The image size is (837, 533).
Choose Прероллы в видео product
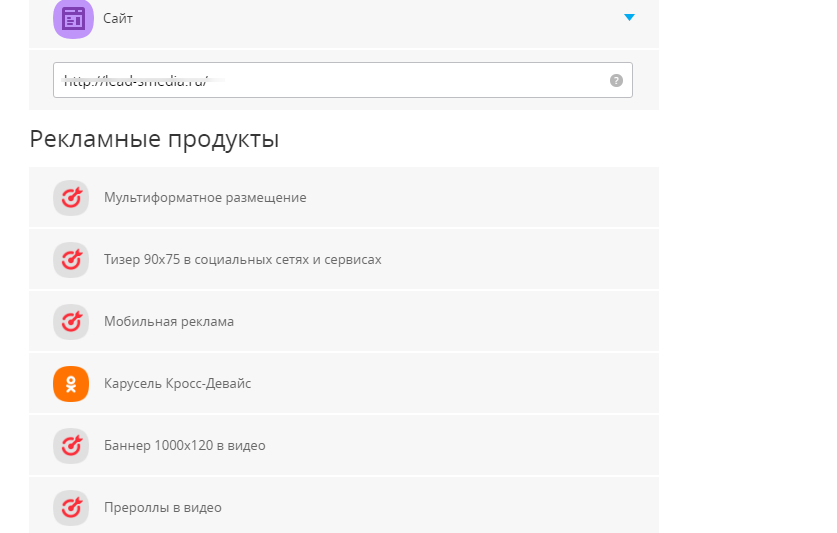point(344,505)
